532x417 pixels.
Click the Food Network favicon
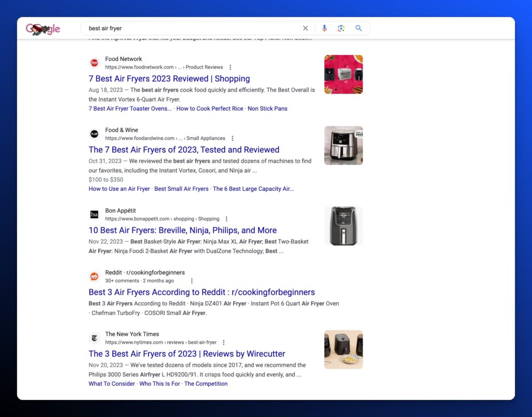[94, 63]
